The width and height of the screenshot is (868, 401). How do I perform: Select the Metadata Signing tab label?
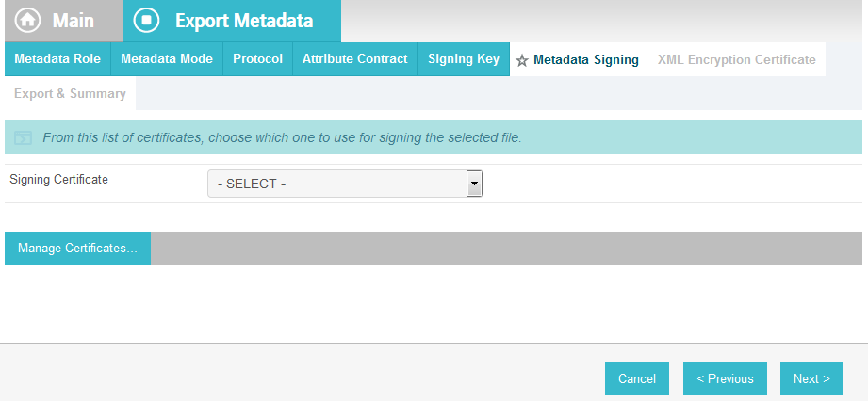click(x=585, y=59)
